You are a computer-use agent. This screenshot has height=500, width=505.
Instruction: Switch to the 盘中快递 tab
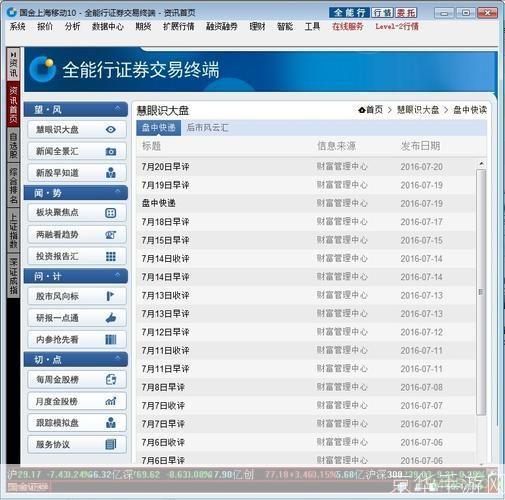coord(159,128)
